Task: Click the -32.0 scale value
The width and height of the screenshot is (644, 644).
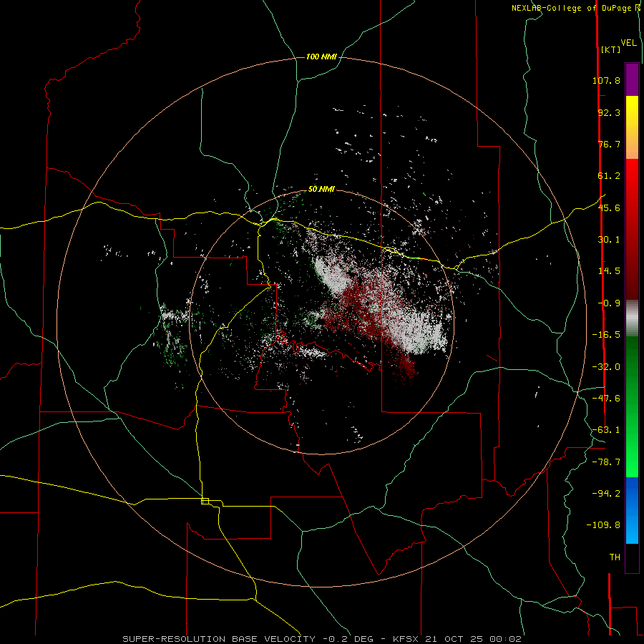Action: point(606,367)
